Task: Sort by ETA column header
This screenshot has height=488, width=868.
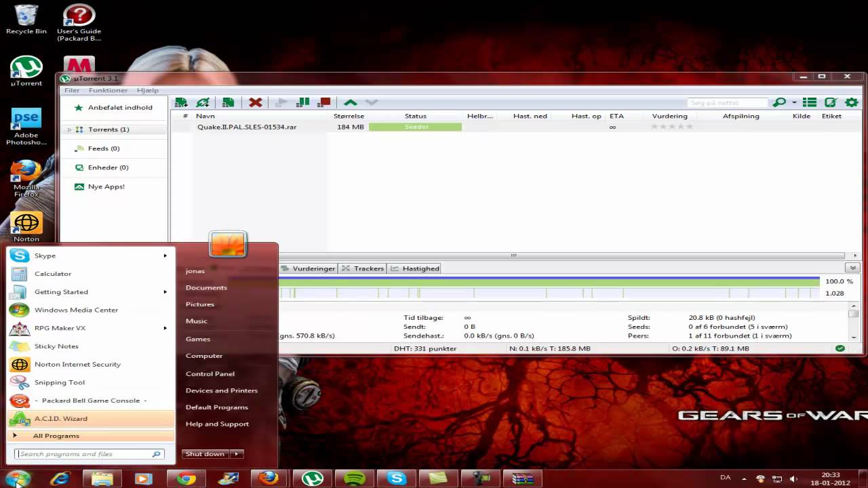Action: point(616,116)
